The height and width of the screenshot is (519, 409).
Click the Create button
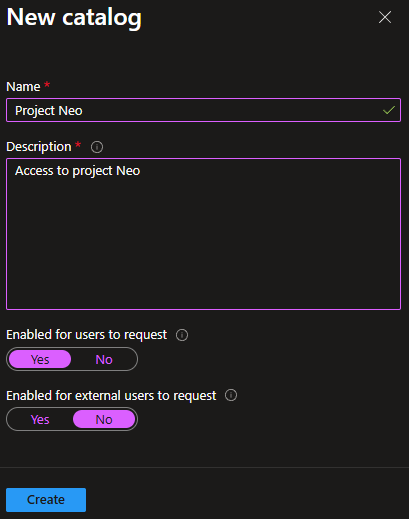46,500
